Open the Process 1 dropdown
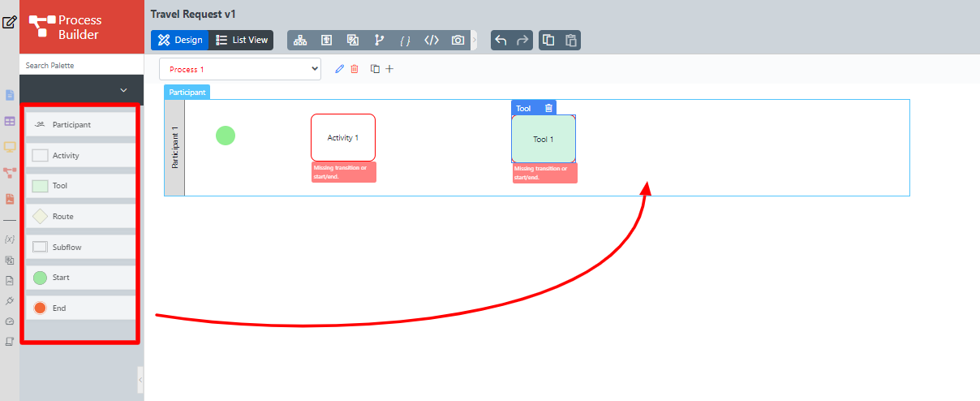 pyautogui.click(x=240, y=69)
